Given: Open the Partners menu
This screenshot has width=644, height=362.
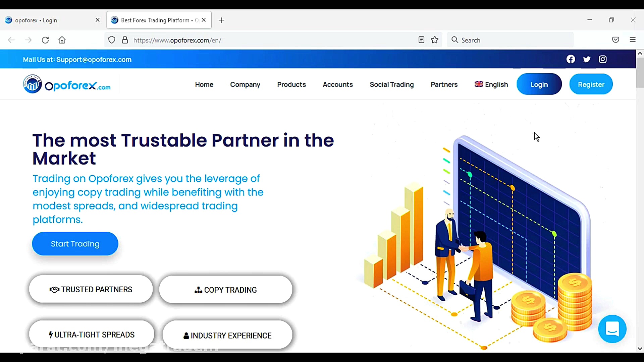Looking at the screenshot, I should pos(444,84).
